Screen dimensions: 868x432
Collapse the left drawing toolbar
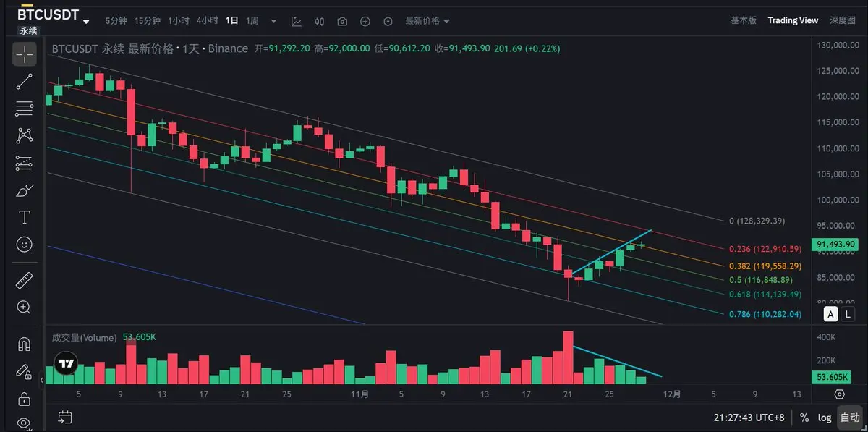pos(43,379)
